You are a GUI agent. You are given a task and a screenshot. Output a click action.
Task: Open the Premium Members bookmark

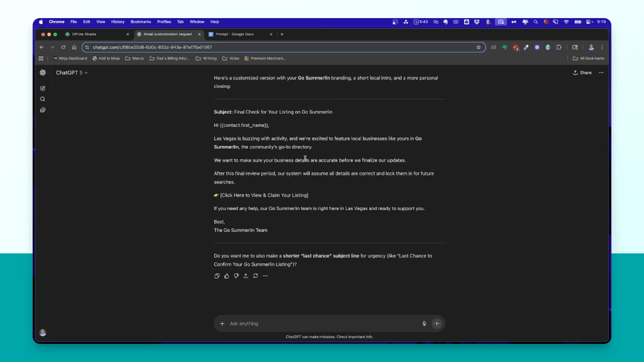(x=265, y=58)
